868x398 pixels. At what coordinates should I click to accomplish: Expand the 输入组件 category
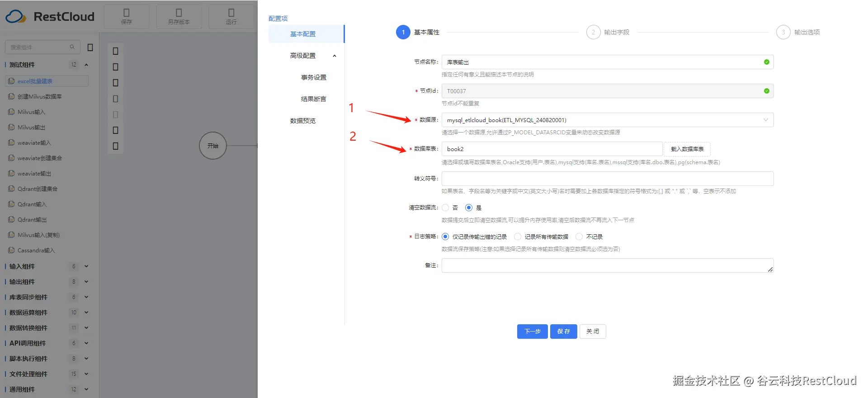[x=86, y=266]
